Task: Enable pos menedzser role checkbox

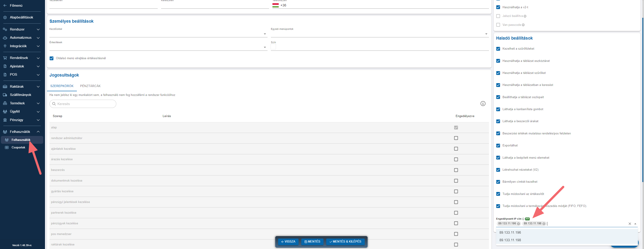Action: [x=456, y=234]
